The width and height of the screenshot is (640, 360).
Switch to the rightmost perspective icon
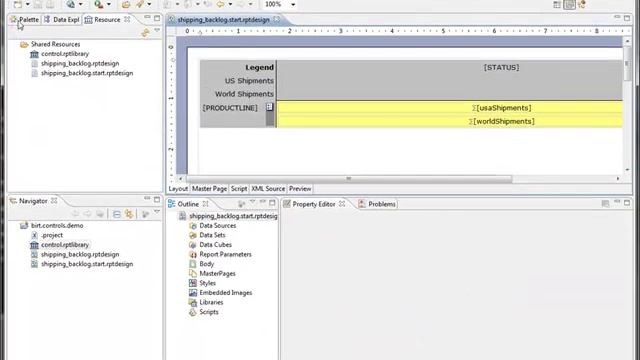582,4
